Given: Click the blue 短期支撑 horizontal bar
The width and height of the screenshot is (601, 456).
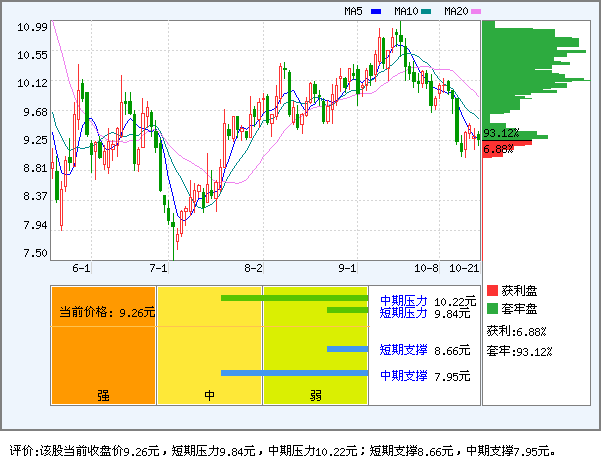Looking at the screenshot, I should click(x=347, y=349).
